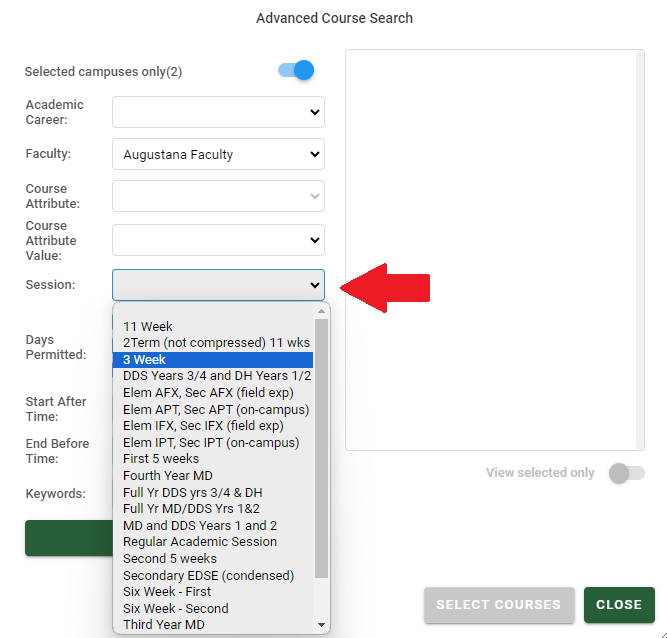Image resolution: width=667 pixels, height=638 pixels.
Task: Select Third Year MD option
Action: pos(164,625)
